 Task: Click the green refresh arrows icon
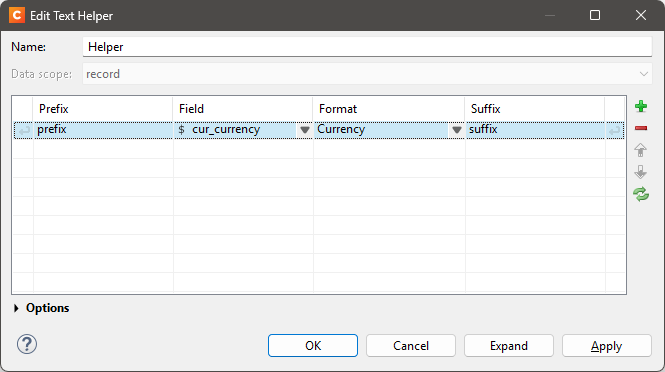(641, 194)
